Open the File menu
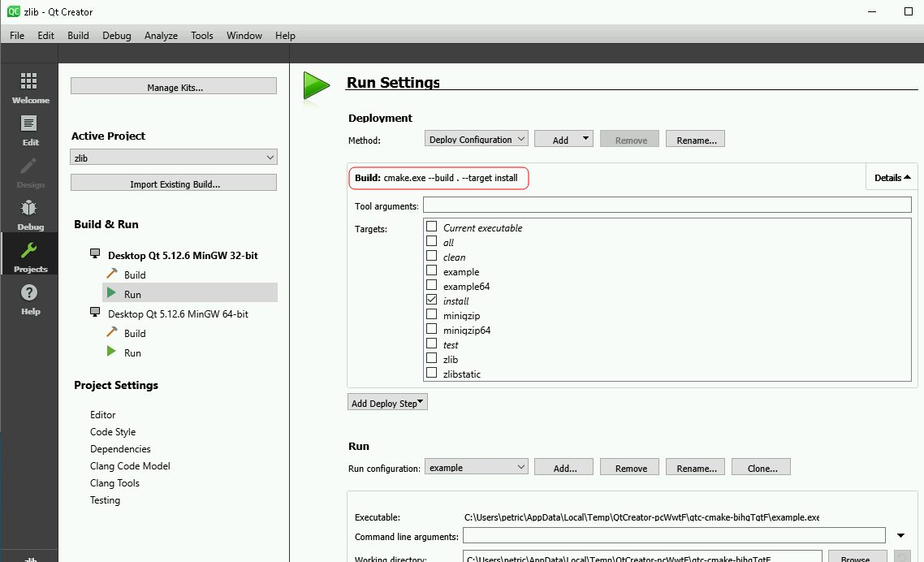The width and height of the screenshot is (924, 562). click(17, 36)
